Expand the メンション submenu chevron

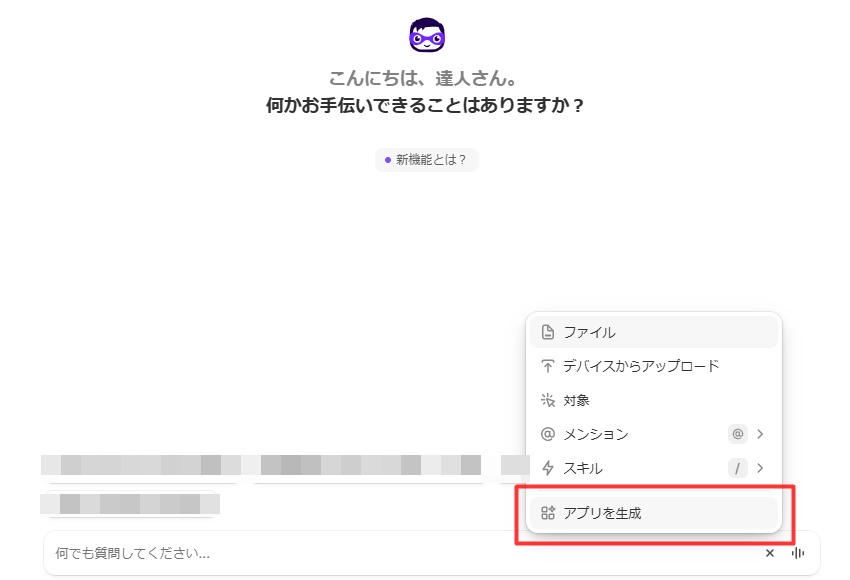761,434
